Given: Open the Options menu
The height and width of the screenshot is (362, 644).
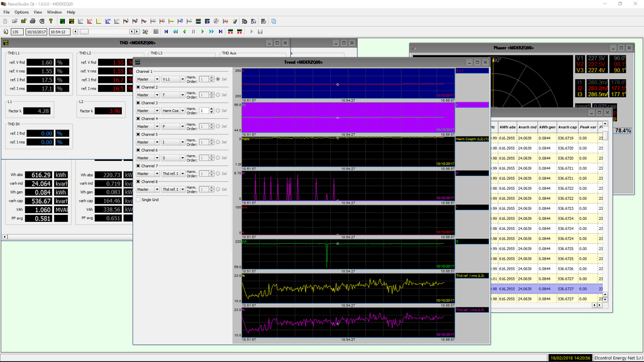Looking at the screenshot, I should click(x=21, y=12).
